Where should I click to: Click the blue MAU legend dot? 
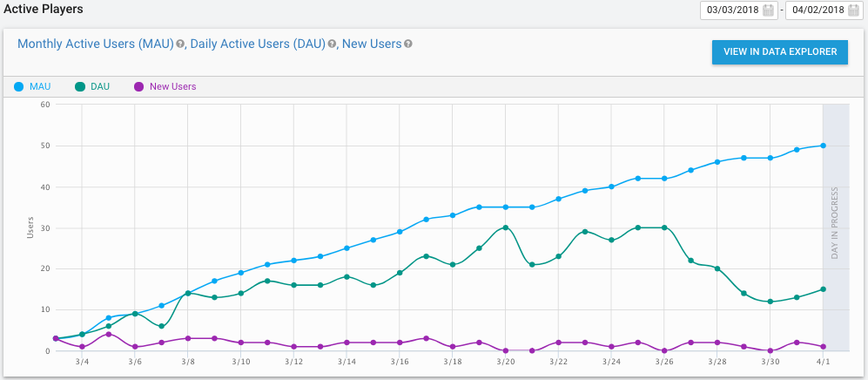pos(18,86)
